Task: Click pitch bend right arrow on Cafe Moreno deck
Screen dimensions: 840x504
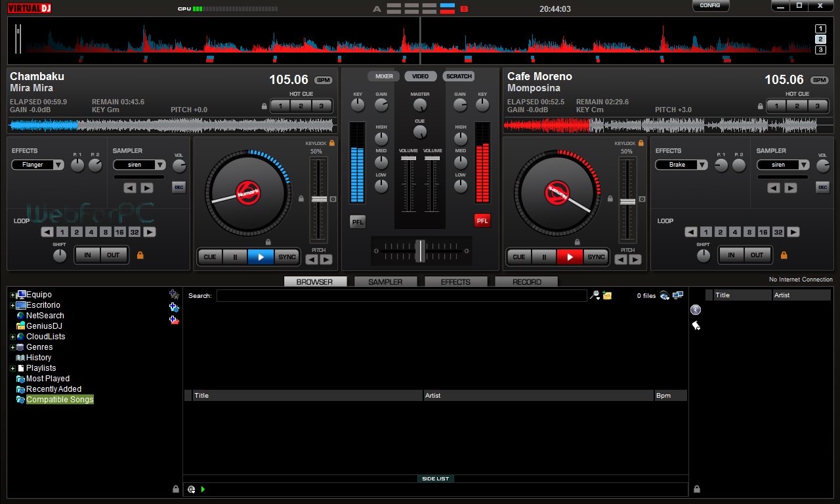Action: (635, 259)
